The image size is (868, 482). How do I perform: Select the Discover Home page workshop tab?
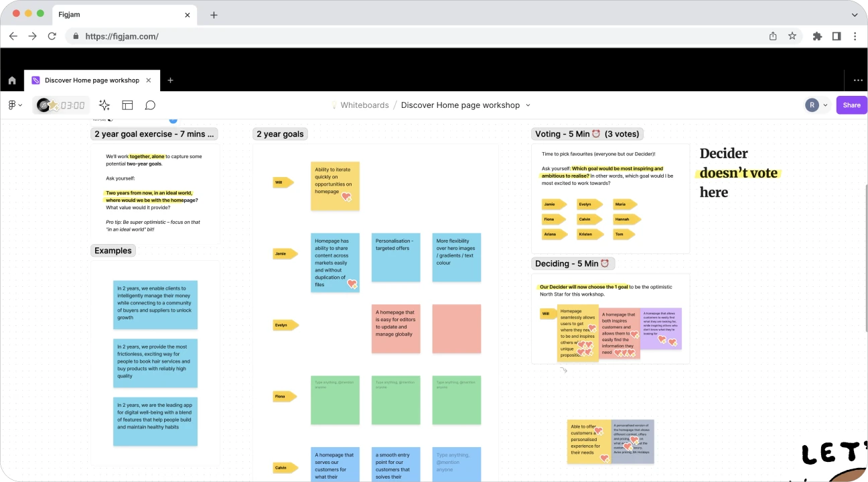pos(92,80)
